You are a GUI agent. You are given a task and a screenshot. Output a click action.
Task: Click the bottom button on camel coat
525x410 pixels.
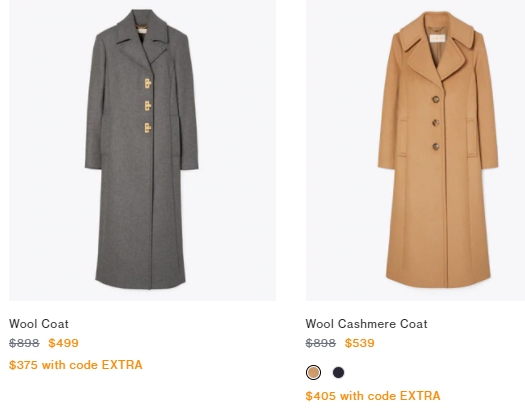(x=436, y=146)
